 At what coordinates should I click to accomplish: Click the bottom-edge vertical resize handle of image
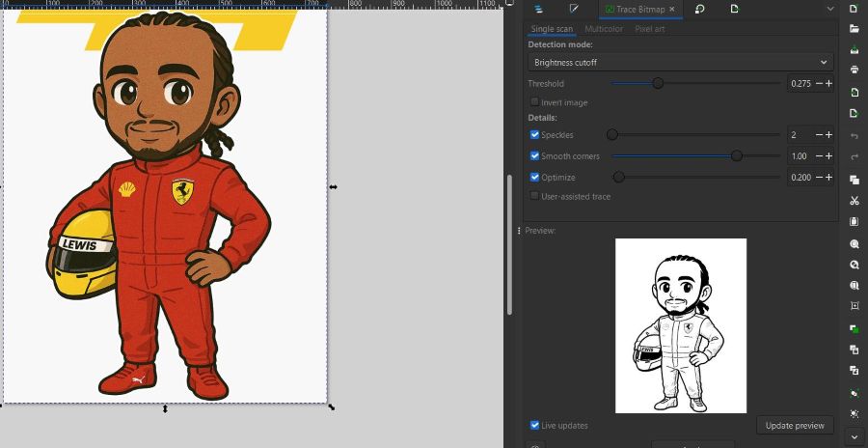(x=165, y=409)
